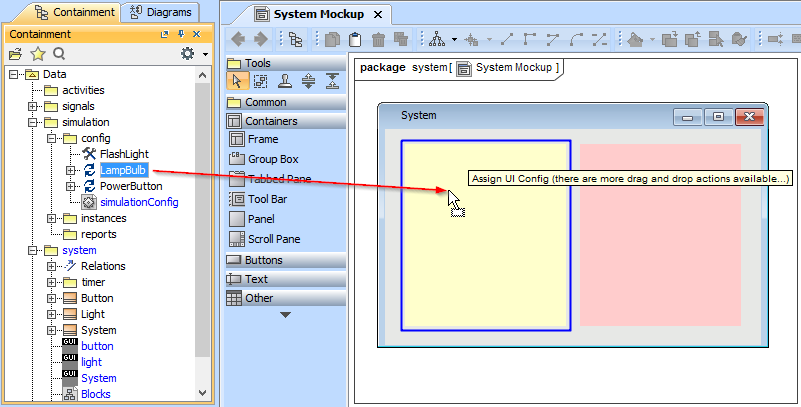This screenshot has width=801, height=407.
Task: Click the copy icon in diagram toolbar
Action: (x=332, y=39)
